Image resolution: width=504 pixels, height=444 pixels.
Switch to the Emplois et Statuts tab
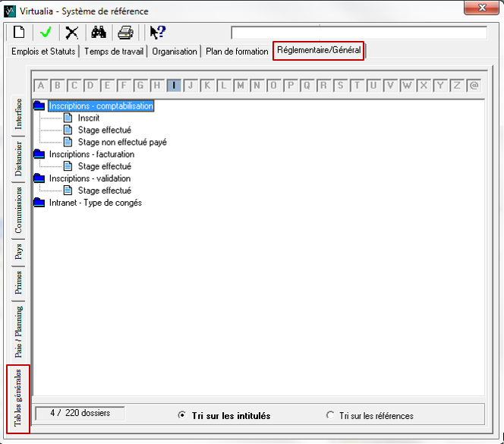[43, 52]
